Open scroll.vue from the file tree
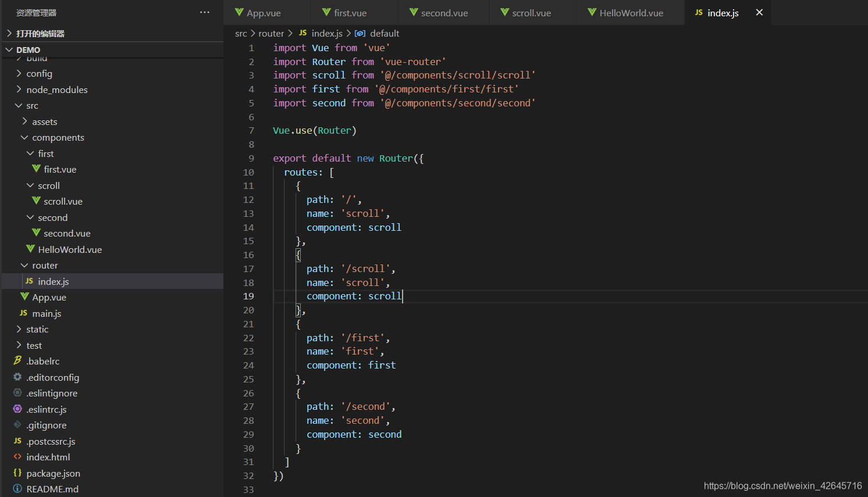The width and height of the screenshot is (868, 497). click(112, 201)
